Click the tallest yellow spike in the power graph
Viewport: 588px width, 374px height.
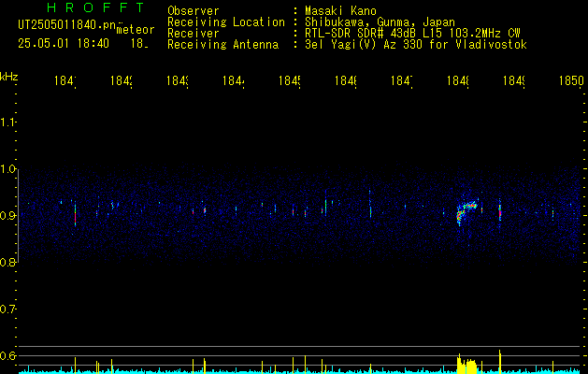500,361
